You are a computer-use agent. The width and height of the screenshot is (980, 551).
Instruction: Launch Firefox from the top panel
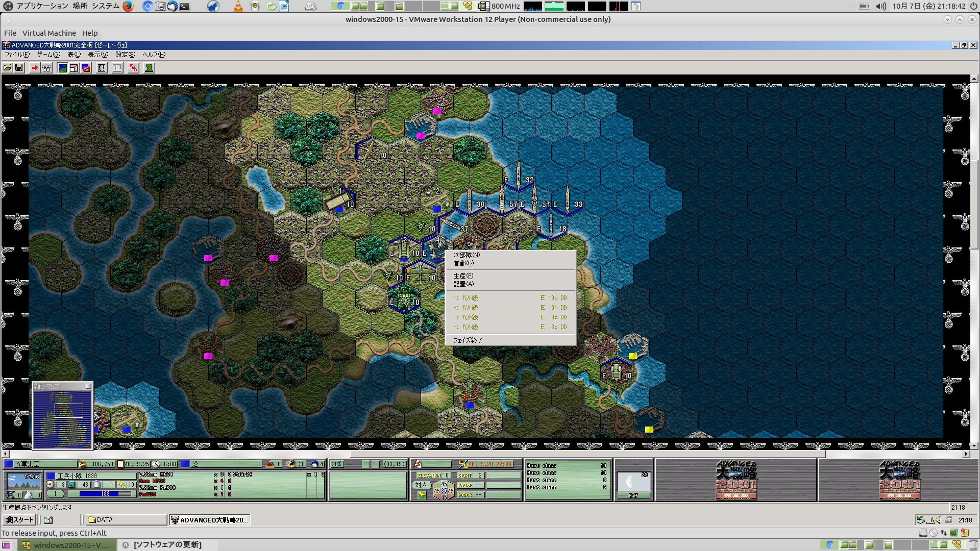point(128,6)
